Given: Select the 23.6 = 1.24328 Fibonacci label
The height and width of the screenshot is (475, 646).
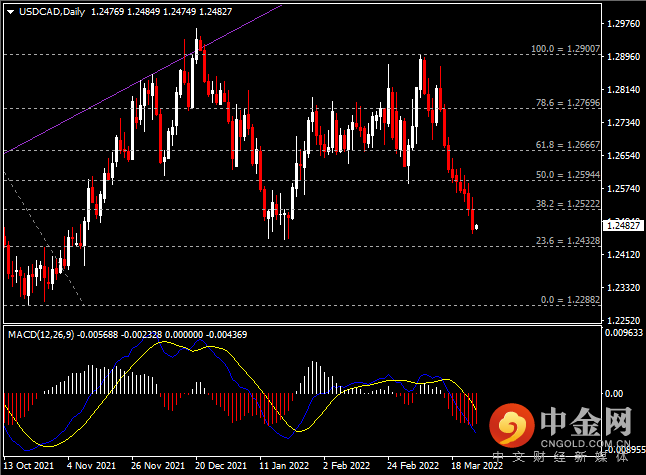Looking at the screenshot, I should (x=568, y=241).
